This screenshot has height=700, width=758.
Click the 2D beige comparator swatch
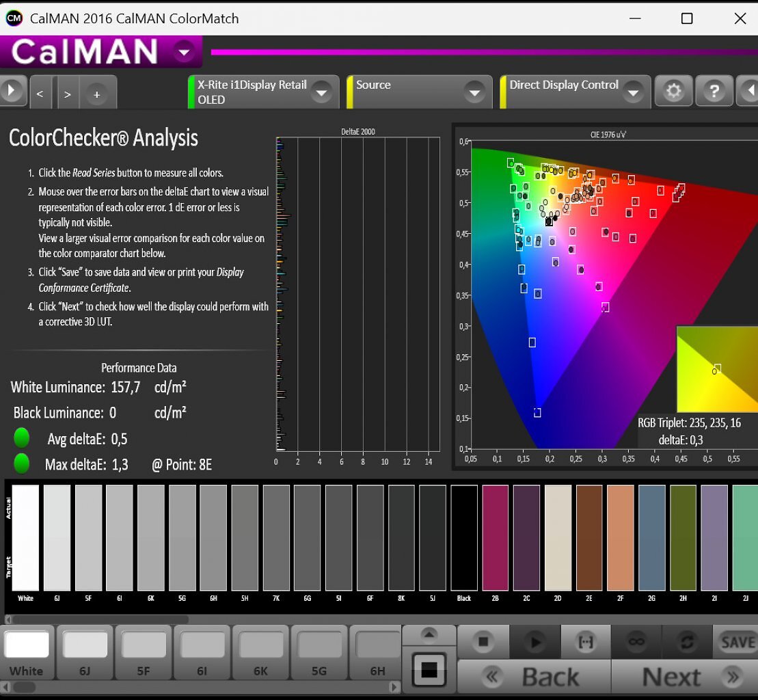coord(558,537)
